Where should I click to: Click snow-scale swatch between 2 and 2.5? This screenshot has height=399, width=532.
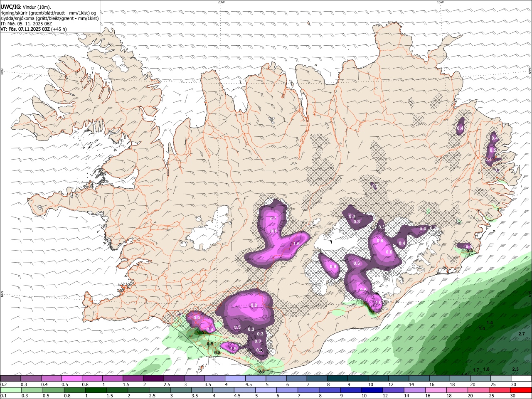point(153,379)
